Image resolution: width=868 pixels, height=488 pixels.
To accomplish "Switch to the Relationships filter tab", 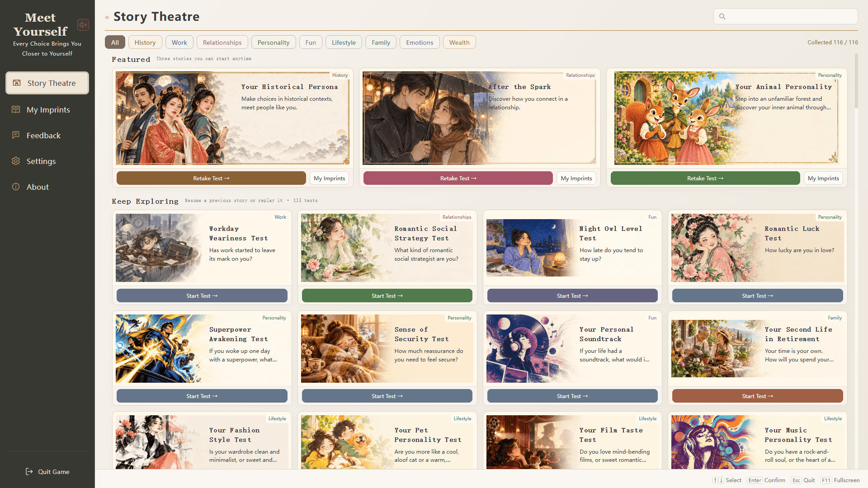I will (222, 42).
